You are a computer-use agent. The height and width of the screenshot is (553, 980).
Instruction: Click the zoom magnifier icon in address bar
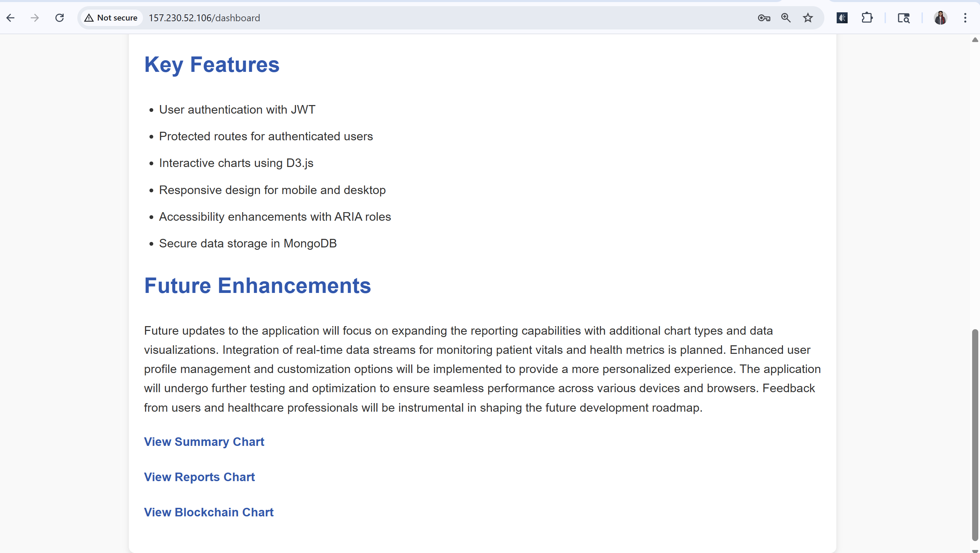coord(786,18)
